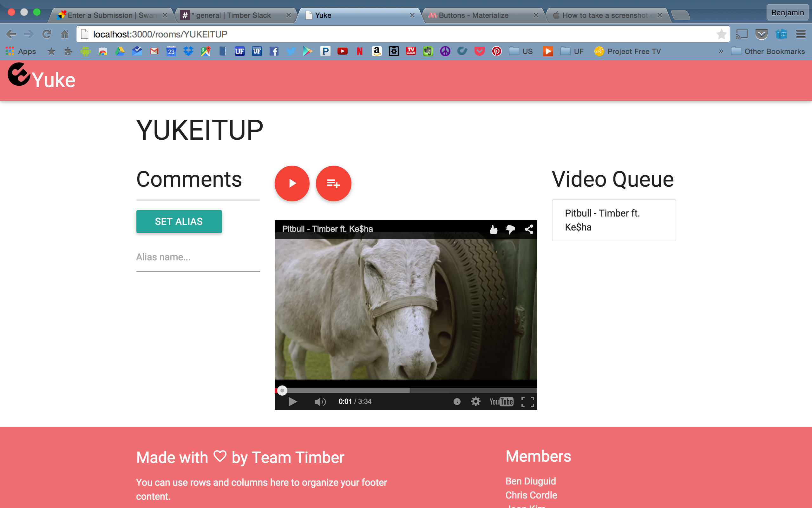Switch to general Timber Slack tab
The image size is (812, 508).
[236, 15]
